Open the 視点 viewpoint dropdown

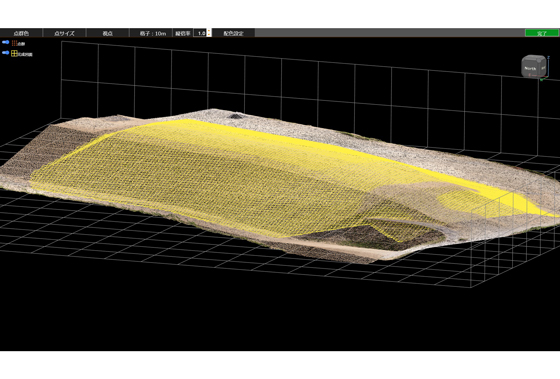tap(108, 33)
